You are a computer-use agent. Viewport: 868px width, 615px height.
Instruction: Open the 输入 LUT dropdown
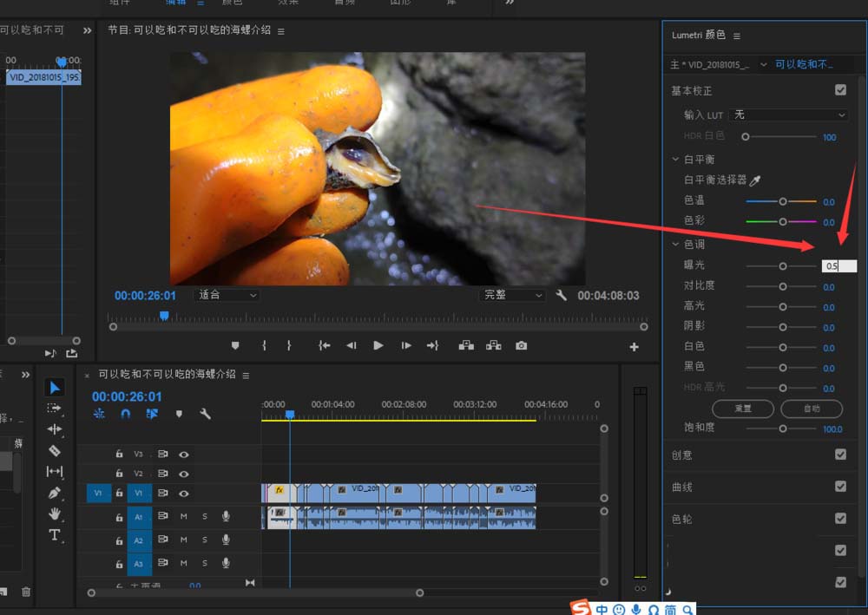point(789,115)
